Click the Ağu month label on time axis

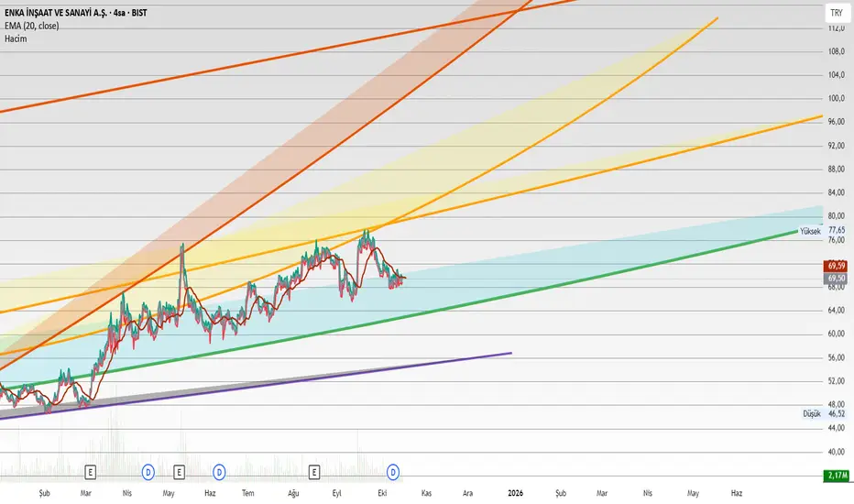[293, 493]
